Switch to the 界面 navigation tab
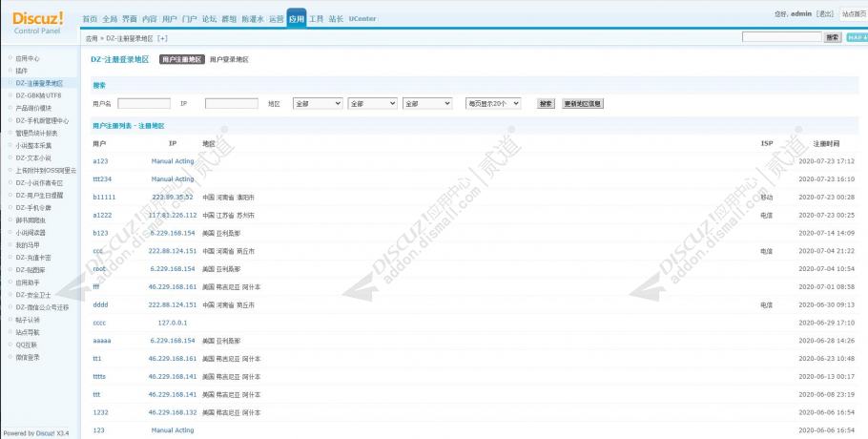 (130, 19)
